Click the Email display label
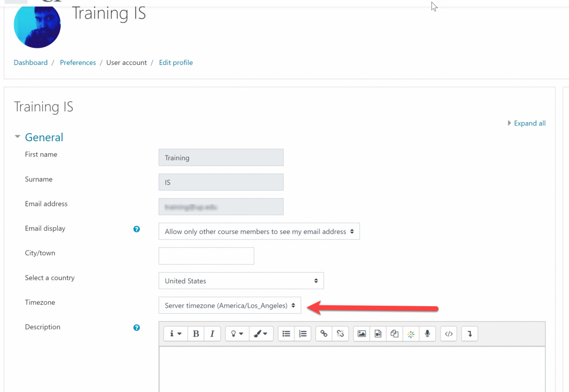This screenshot has width=569, height=392. point(45,228)
